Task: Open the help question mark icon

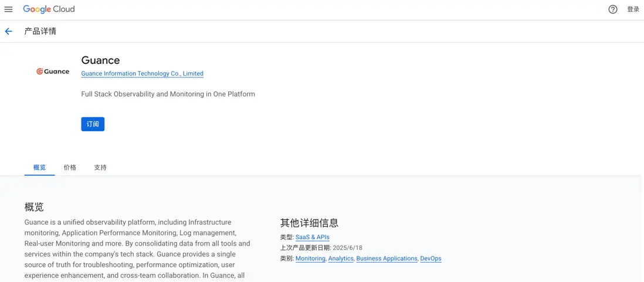Action: click(612, 9)
